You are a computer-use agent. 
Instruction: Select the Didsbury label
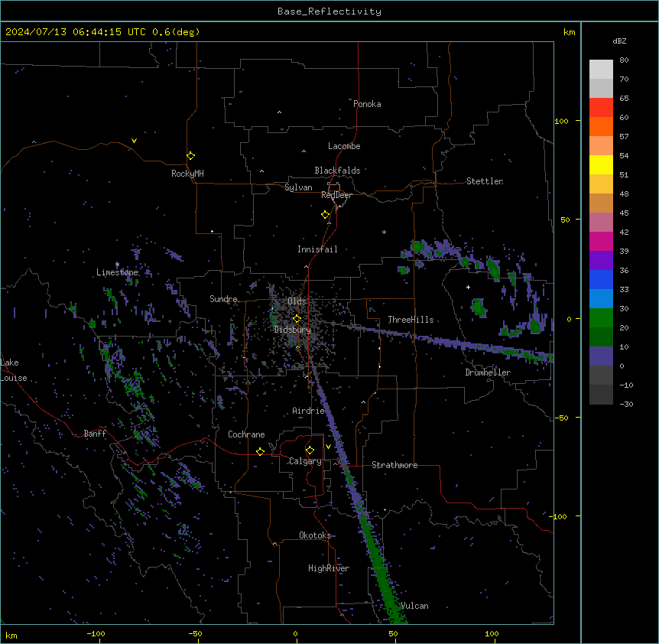coord(293,330)
